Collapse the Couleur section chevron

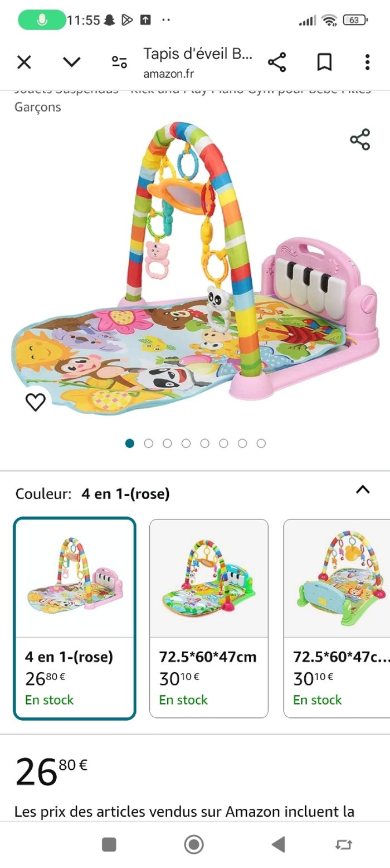click(363, 490)
